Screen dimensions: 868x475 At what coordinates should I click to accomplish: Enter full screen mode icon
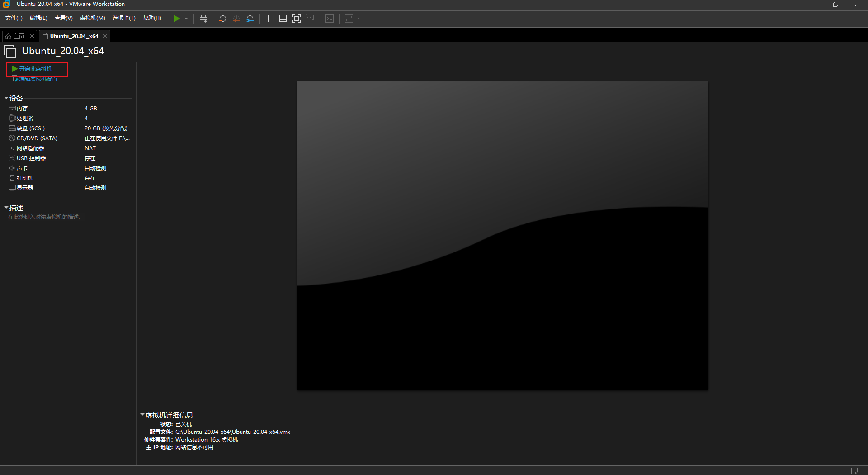click(297, 19)
